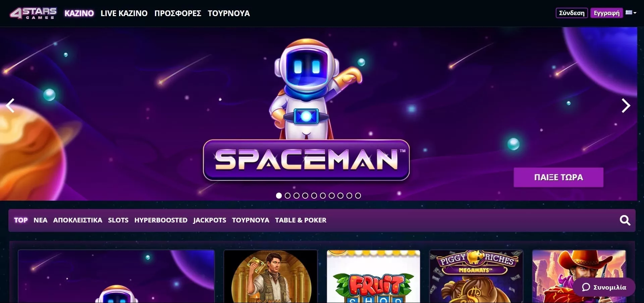Switch to the JACKPOTS tab
Screen dimensions: 644x303
pyautogui.click(x=210, y=220)
